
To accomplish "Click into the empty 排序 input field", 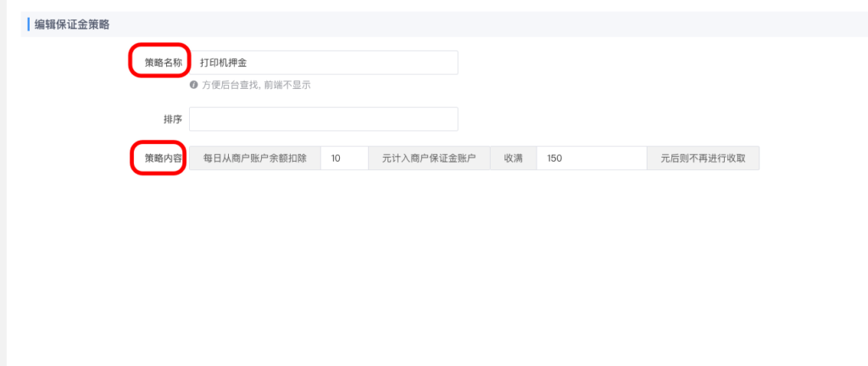I will (323, 119).
